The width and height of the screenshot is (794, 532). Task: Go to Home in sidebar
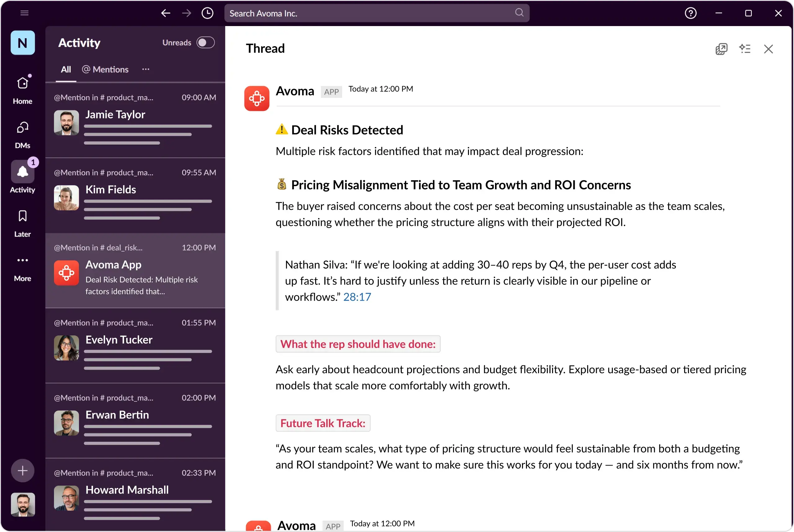click(23, 89)
